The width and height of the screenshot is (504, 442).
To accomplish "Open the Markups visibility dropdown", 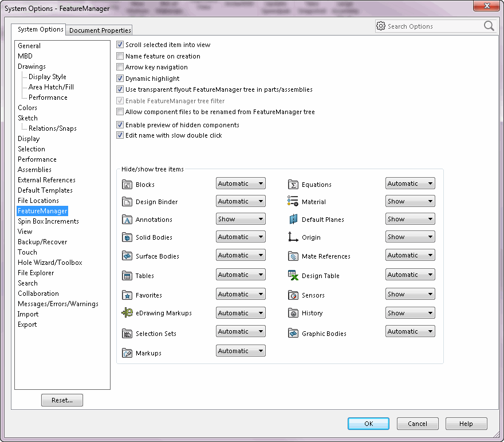I will [x=241, y=351].
